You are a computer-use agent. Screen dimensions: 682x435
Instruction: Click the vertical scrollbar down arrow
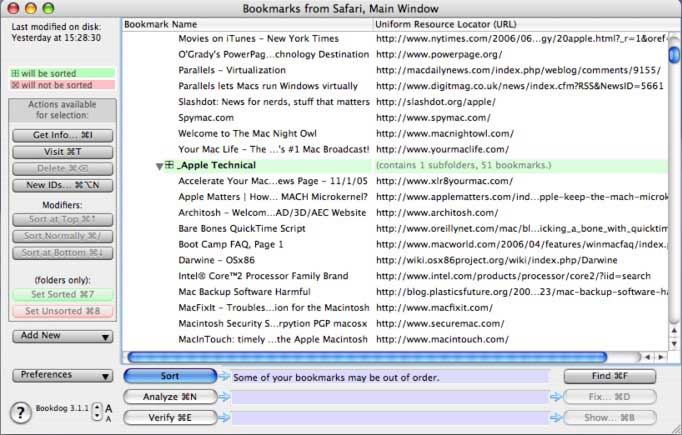click(674, 344)
